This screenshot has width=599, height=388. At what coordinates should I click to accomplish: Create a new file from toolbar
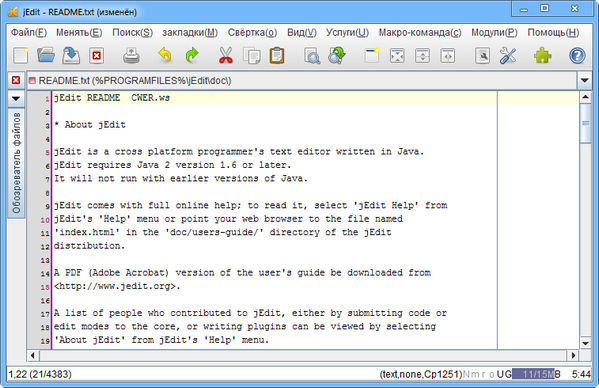click(21, 56)
